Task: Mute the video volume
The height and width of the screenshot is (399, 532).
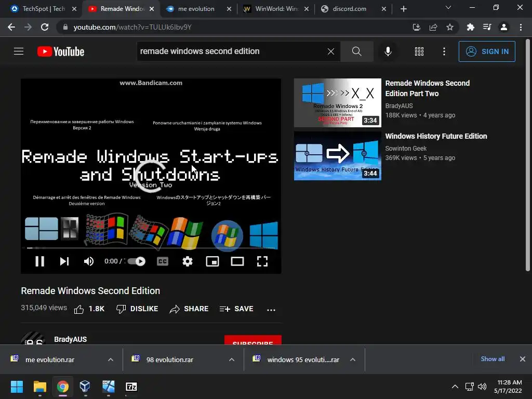Action: [89, 261]
